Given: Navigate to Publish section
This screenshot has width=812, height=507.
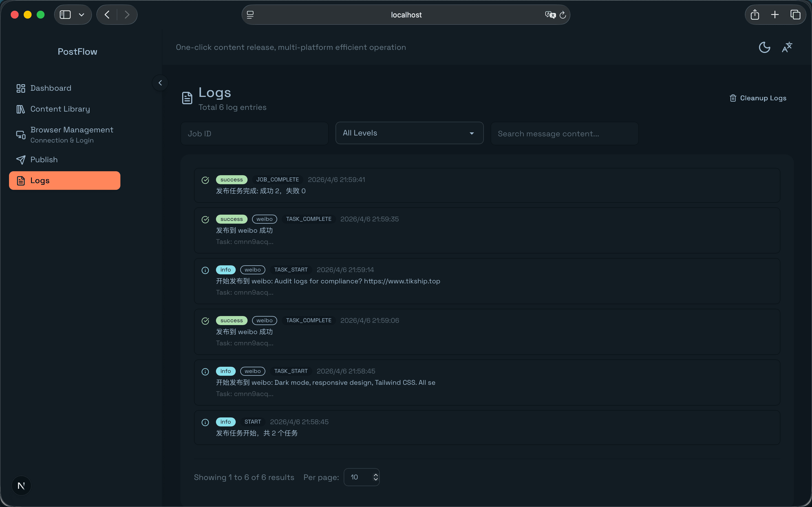Looking at the screenshot, I should [44, 160].
